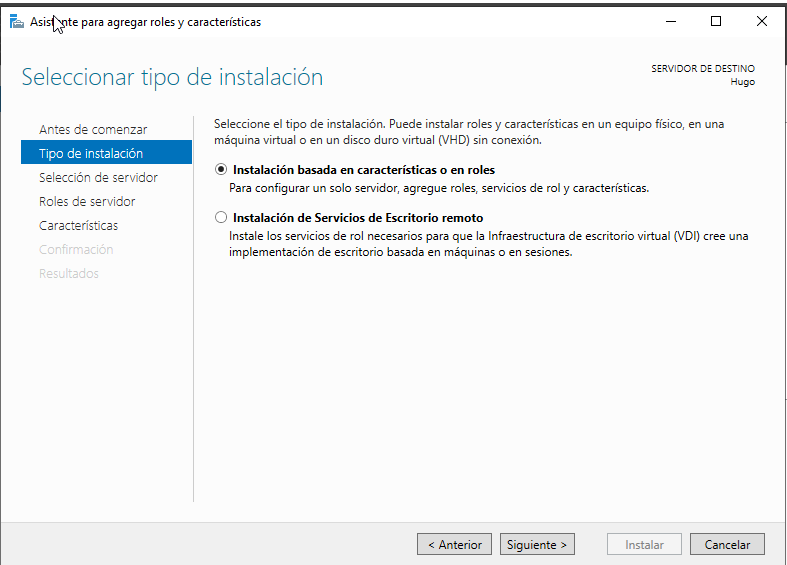Cancel the wizard with 'Cancelar'
Viewport: 787px width, 565px height.
727,545
